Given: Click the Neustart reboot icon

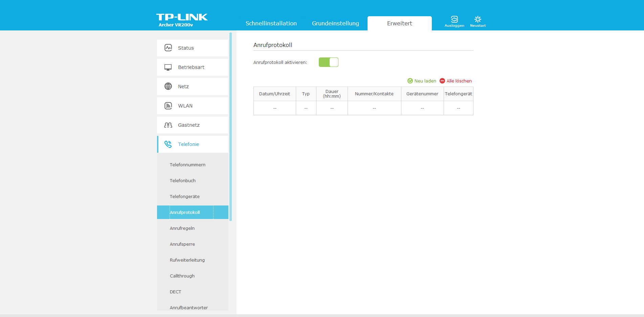Looking at the screenshot, I should click(478, 19).
